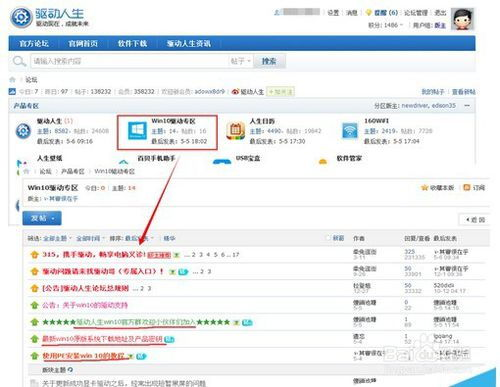Open the user avatar picture
Screen dimensions: 500x387
462,19
